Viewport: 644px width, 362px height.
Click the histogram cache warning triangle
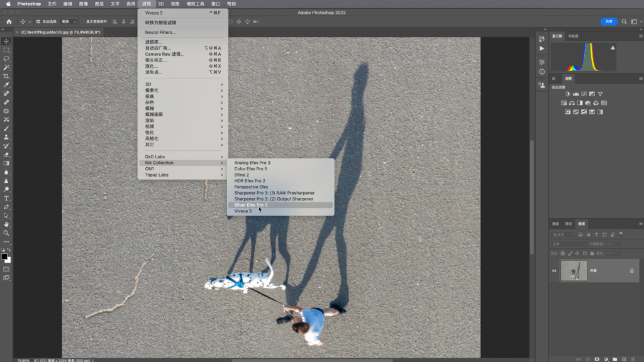[613, 48]
